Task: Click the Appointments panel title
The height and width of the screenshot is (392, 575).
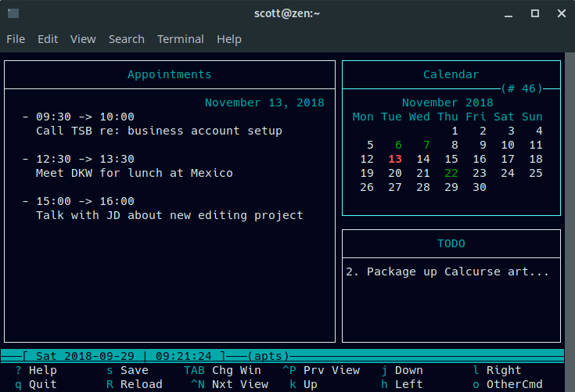Action: click(169, 74)
